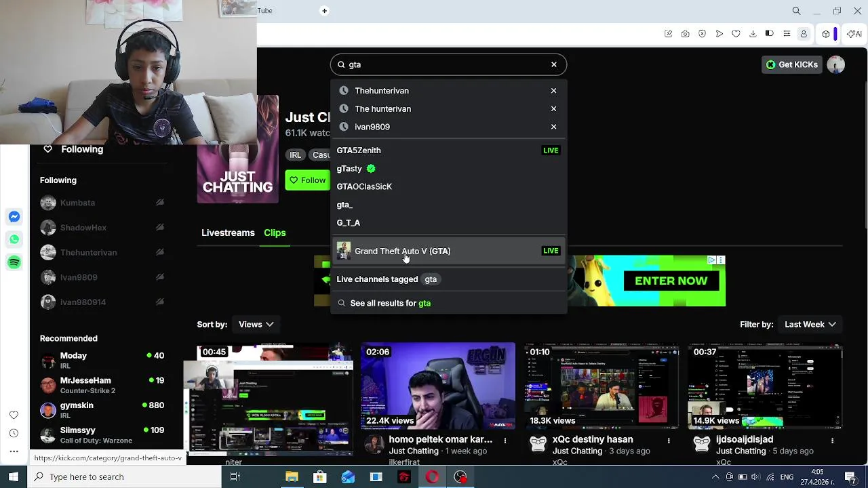
Task: Toggle offline icon next to Ivan9809
Action: tap(160, 277)
